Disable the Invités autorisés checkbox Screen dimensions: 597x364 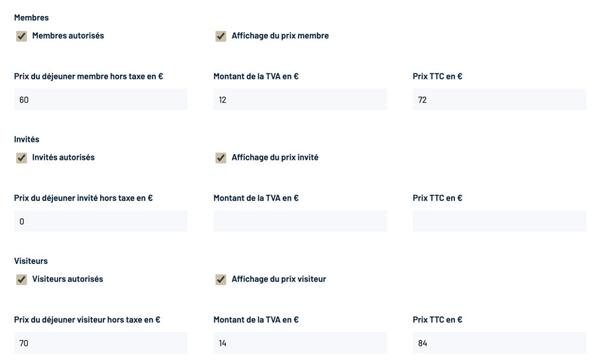(22, 158)
